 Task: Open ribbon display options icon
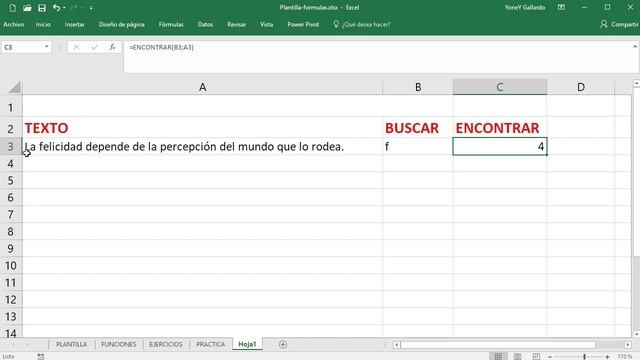561,7
